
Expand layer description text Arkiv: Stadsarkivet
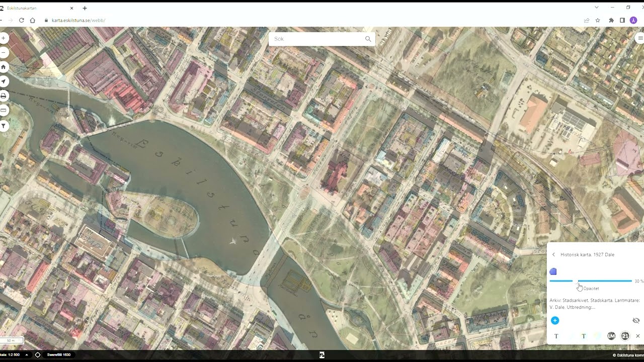[x=594, y=304]
